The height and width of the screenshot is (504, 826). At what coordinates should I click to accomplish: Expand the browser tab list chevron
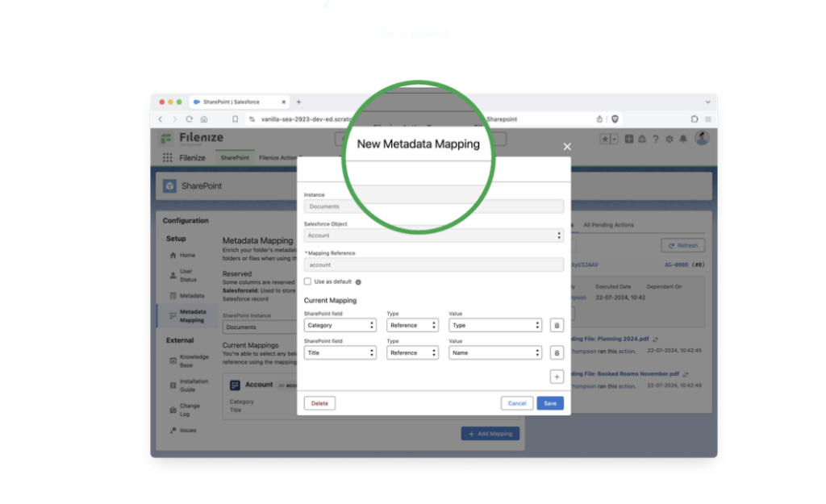708,102
